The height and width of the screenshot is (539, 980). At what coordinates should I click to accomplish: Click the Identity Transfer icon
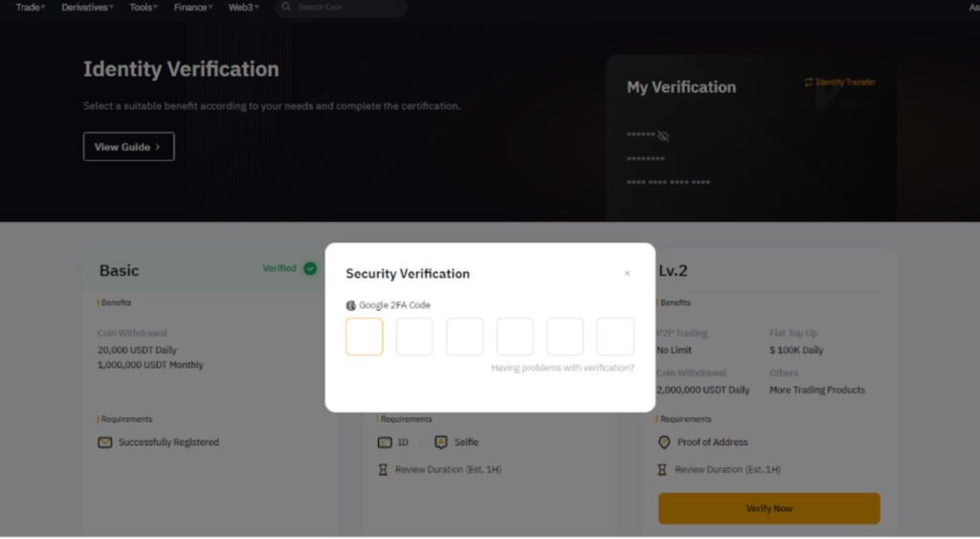point(808,82)
